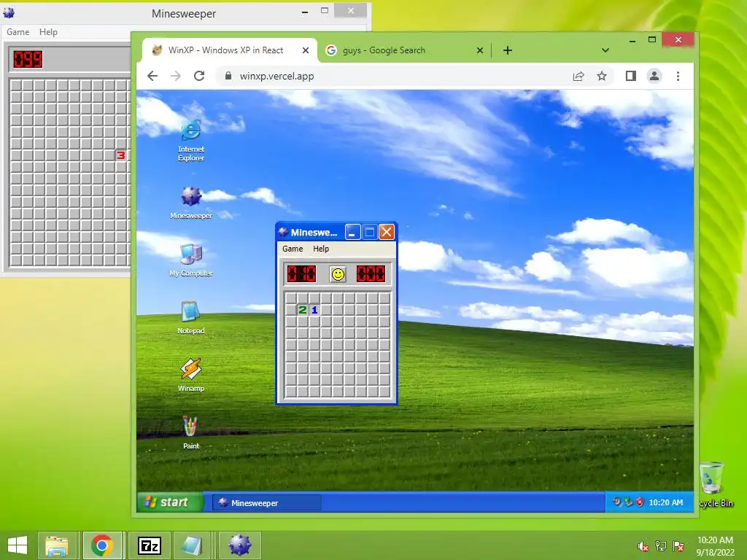
Task: Click the red 3 tile in background Minesweeper
Action: (x=121, y=155)
